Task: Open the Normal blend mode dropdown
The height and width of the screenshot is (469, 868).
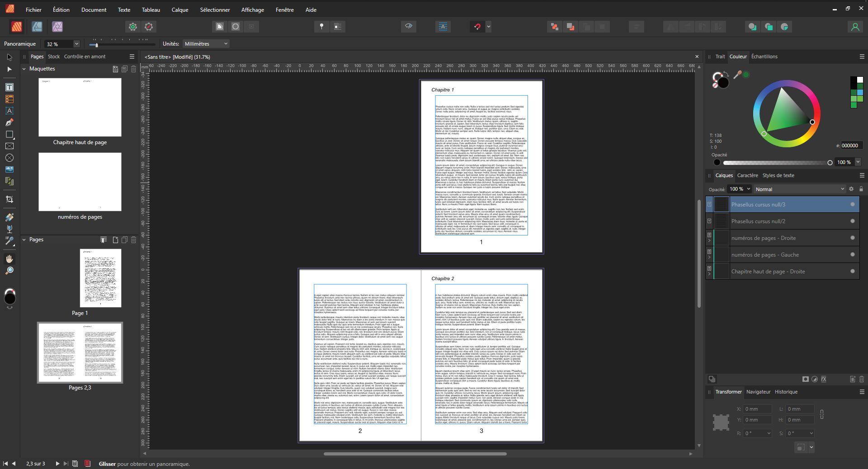Action: tap(800, 189)
